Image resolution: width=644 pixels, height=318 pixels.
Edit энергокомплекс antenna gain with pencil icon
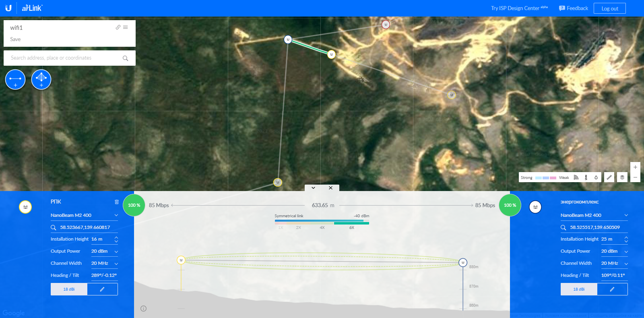point(612,289)
